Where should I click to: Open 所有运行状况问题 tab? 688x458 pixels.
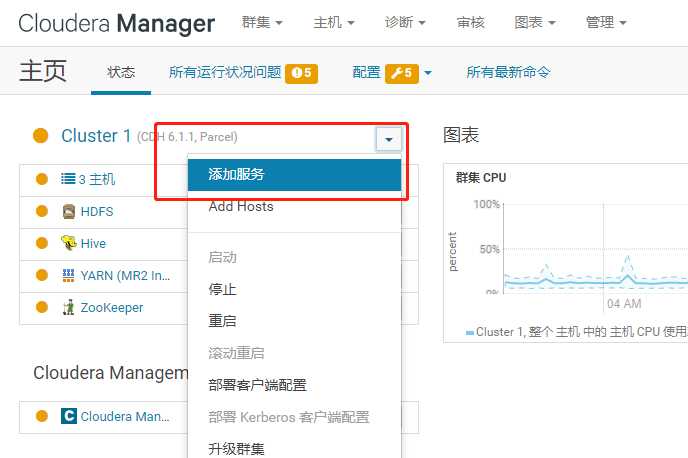click(225, 72)
